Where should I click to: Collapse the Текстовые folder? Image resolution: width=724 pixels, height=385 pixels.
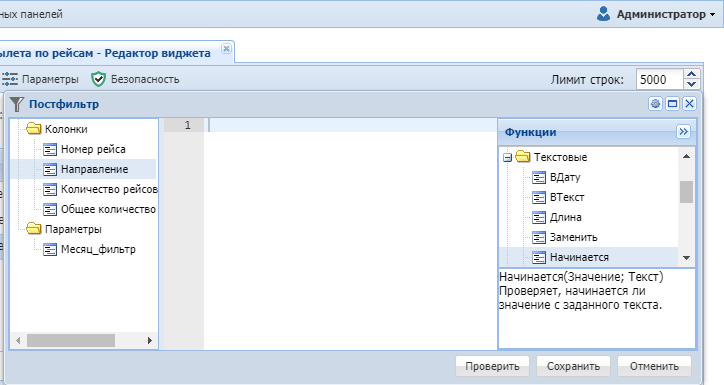[x=507, y=157]
